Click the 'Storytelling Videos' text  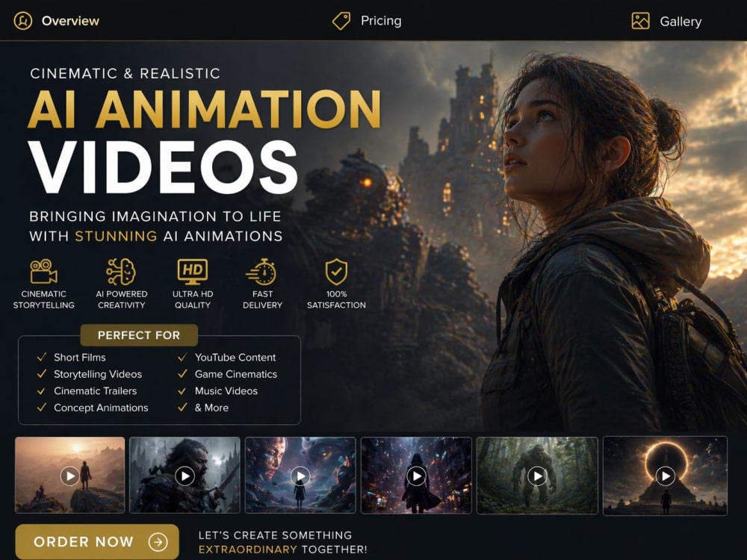point(98,374)
